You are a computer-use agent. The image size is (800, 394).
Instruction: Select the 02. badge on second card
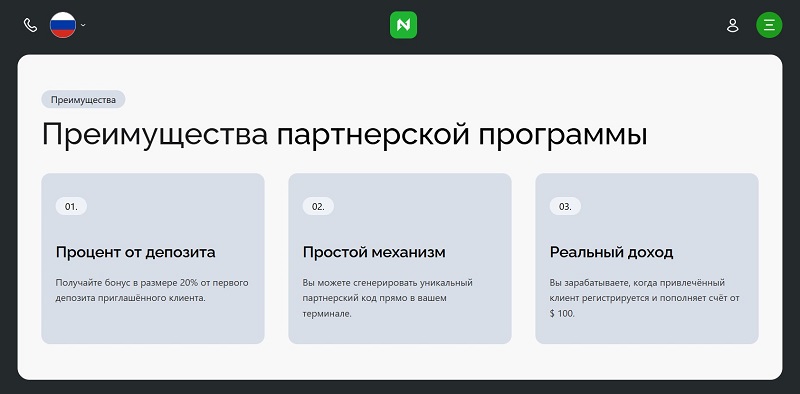tap(318, 206)
